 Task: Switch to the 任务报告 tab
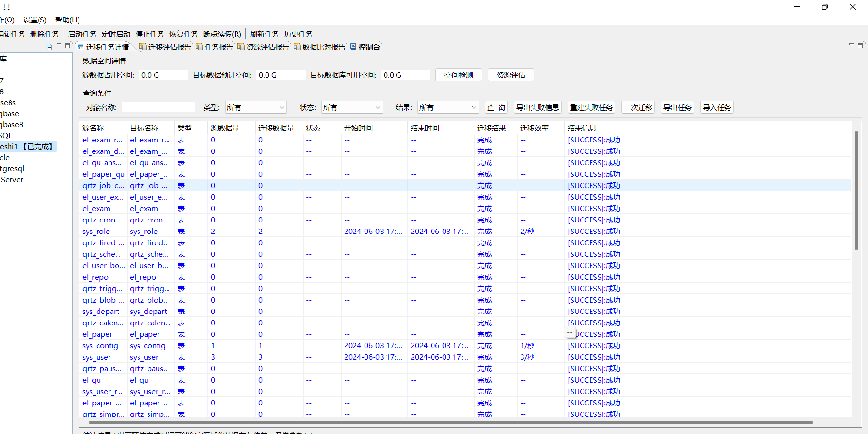coord(214,47)
